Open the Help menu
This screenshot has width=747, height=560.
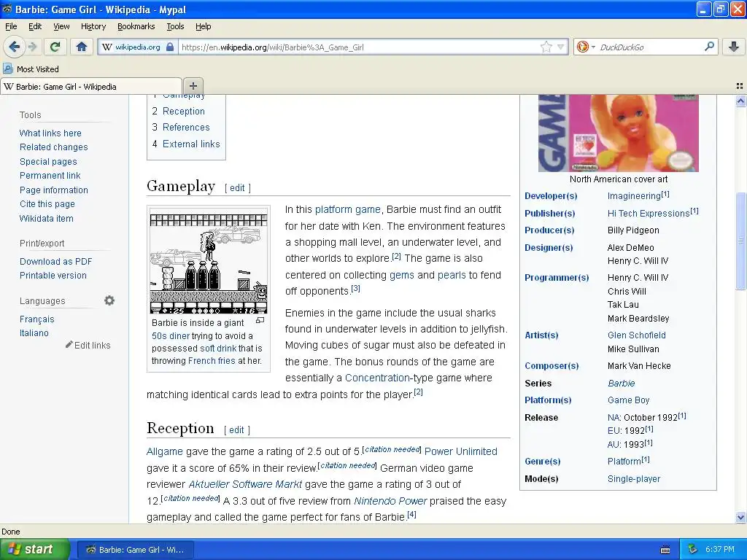tap(203, 26)
